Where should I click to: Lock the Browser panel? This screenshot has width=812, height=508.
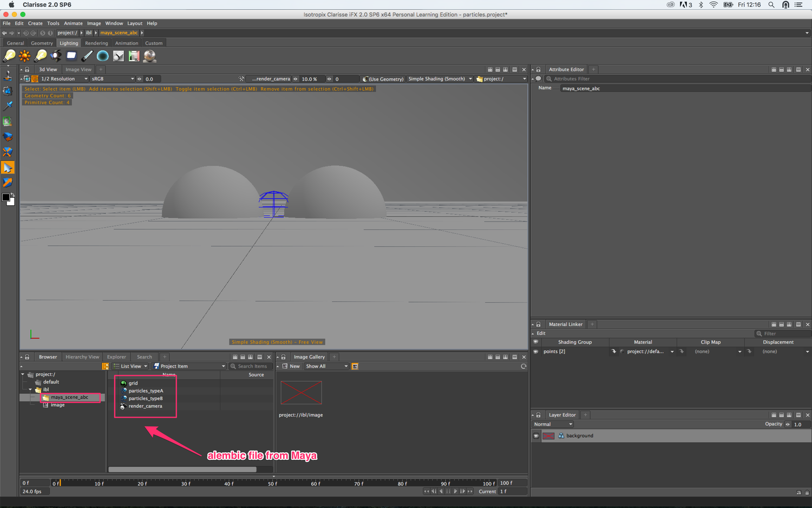(27, 357)
